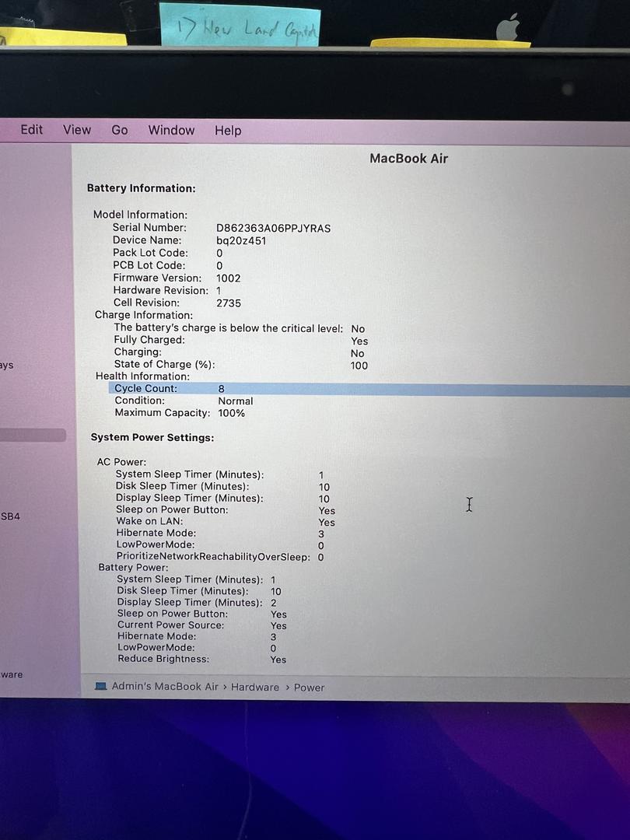Open the View menu
Viewport: 630px width, 840px height.
(77, 130)
